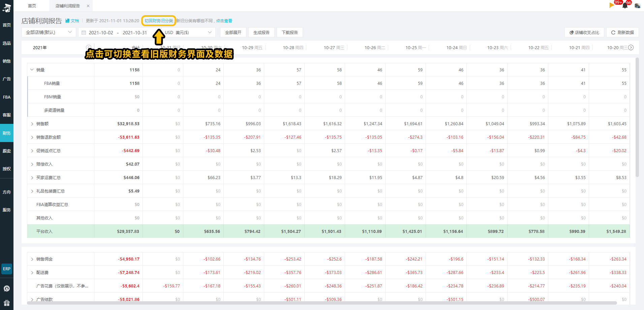Open the USD 美元($) currency dropdown
The image size is (644, 310).
[189, 32]
